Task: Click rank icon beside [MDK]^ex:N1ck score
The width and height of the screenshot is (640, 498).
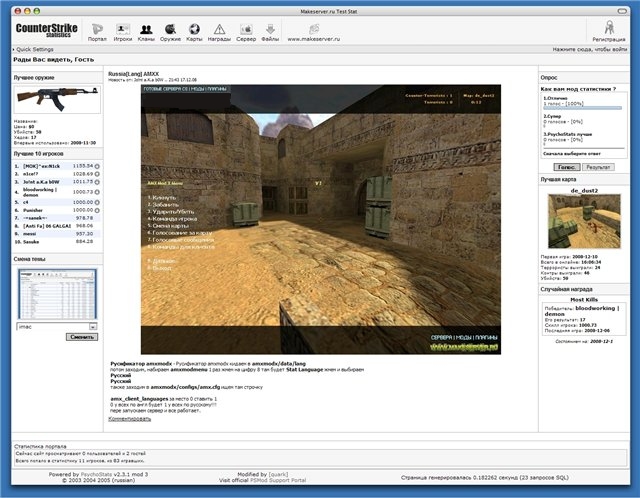Action: pos(97,167)
